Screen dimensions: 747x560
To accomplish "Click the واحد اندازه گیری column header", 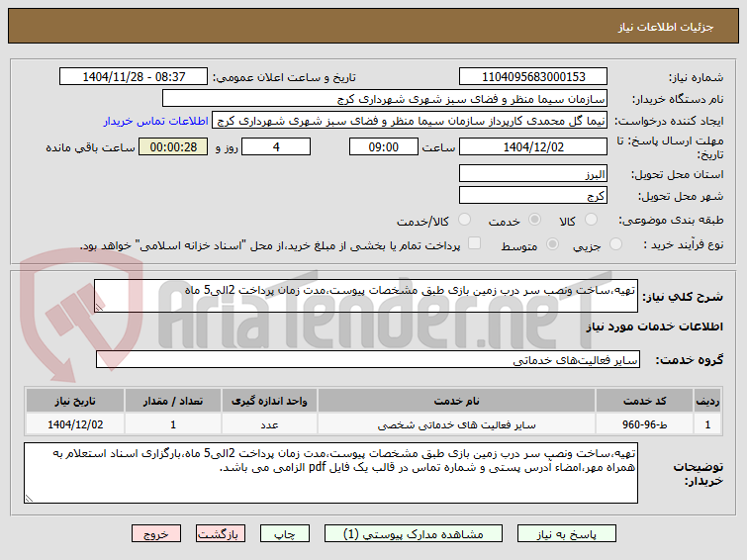I will click(x=269, y=401).
